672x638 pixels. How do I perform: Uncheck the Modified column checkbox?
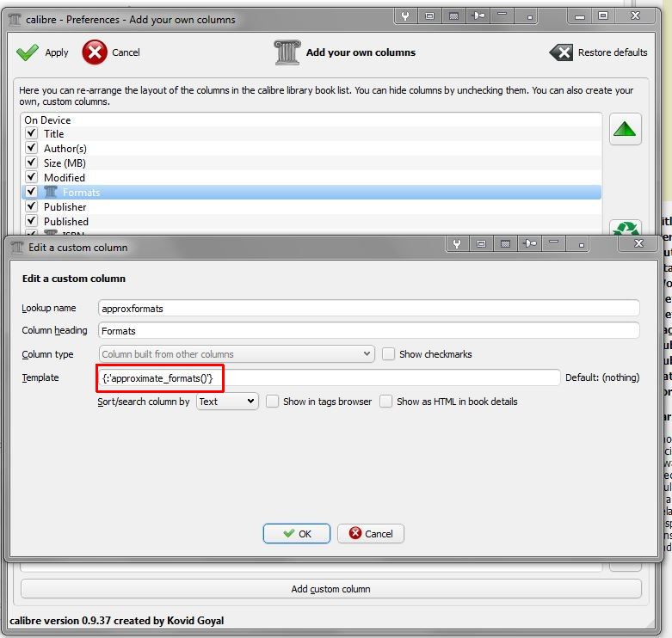[31, 177]
